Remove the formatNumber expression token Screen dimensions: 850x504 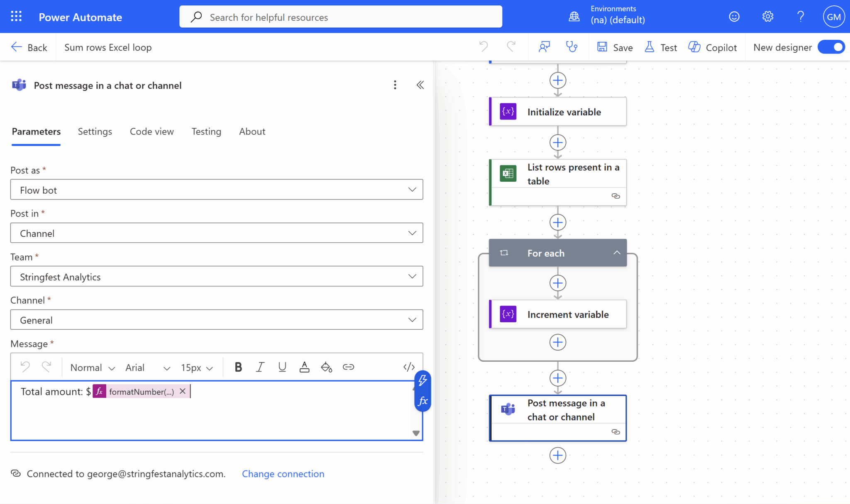[183, 391]
